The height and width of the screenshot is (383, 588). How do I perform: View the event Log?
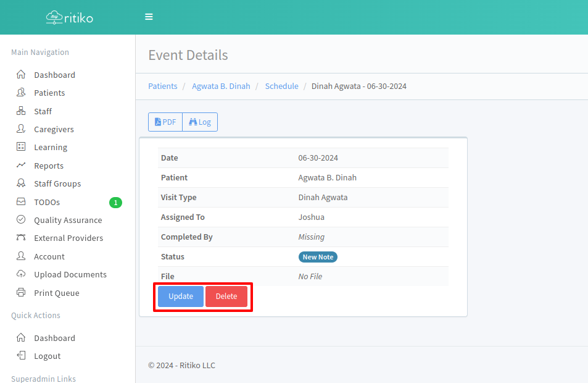(200, 122)
